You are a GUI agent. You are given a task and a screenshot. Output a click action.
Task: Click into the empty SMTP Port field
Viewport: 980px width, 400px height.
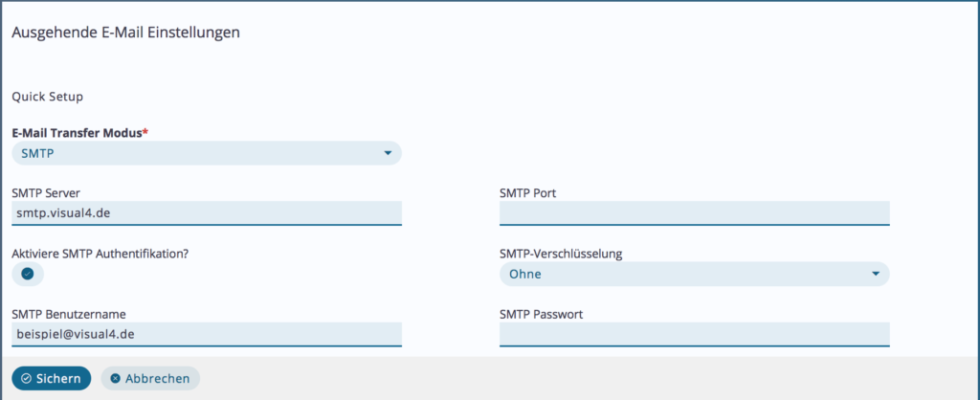pyautogui.click(x=695, y=213)
